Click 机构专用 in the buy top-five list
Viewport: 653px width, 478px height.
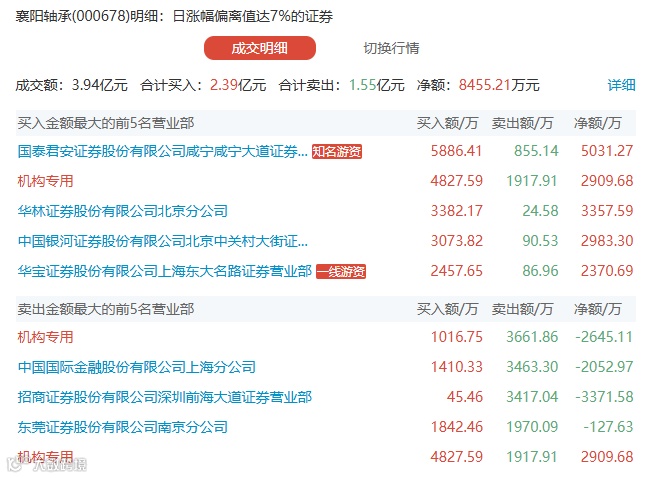click(x=45, y=181)
